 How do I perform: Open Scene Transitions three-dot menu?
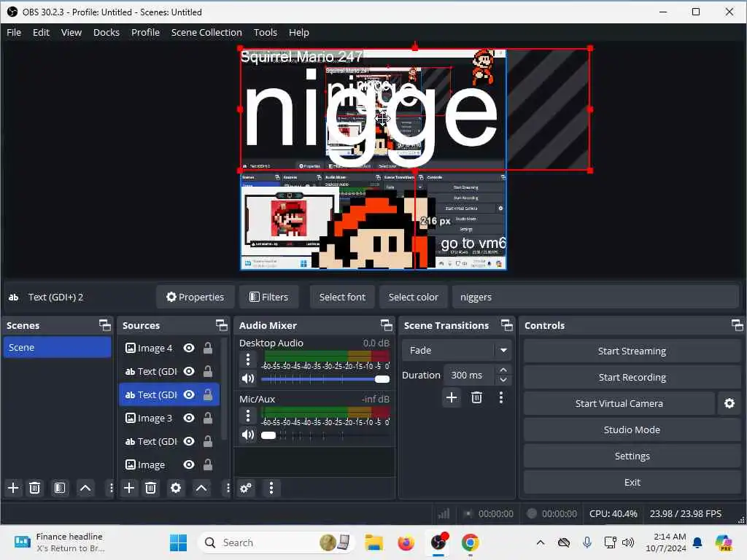(x=500, y=397)
